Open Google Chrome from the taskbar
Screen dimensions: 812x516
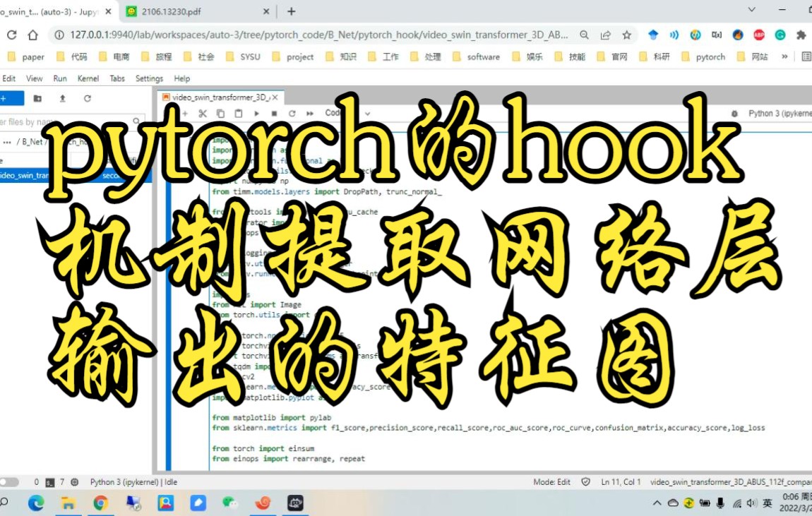point(100,503)
